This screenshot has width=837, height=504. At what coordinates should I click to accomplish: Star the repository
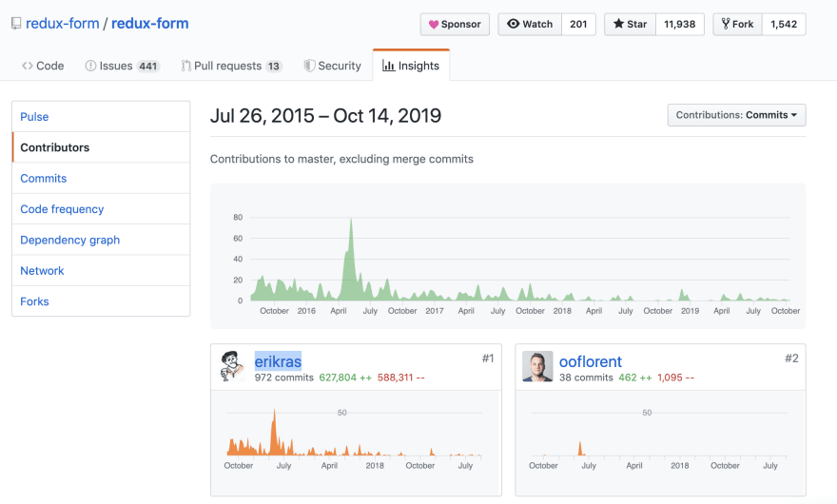pyautogui.click(x=630, y=24)
